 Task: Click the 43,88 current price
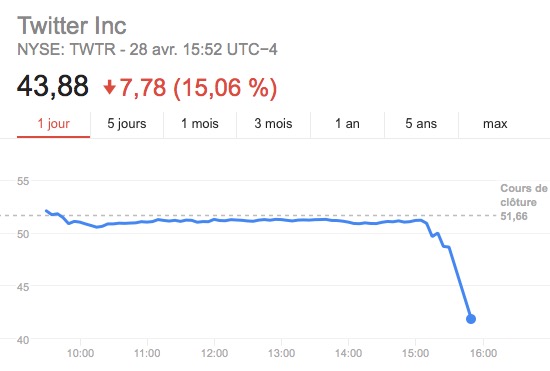coord(53,86)
